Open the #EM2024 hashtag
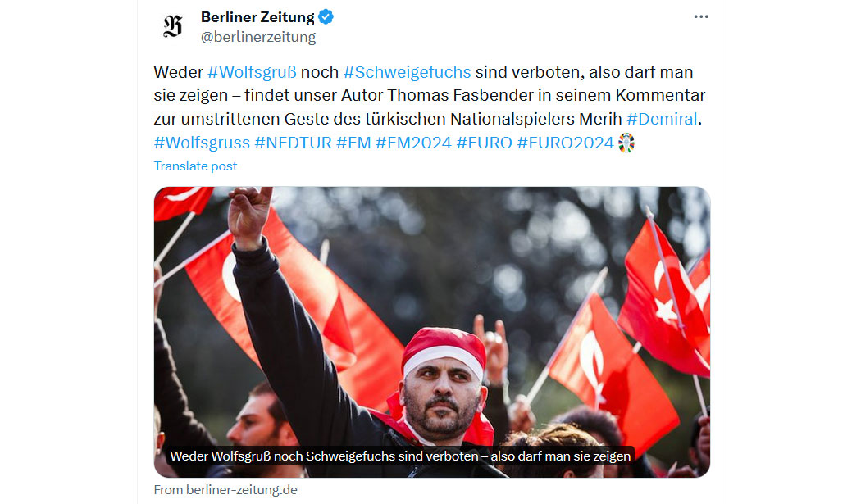Image resolution: width=861 pixels, height=504 pixels. point(413,143)
